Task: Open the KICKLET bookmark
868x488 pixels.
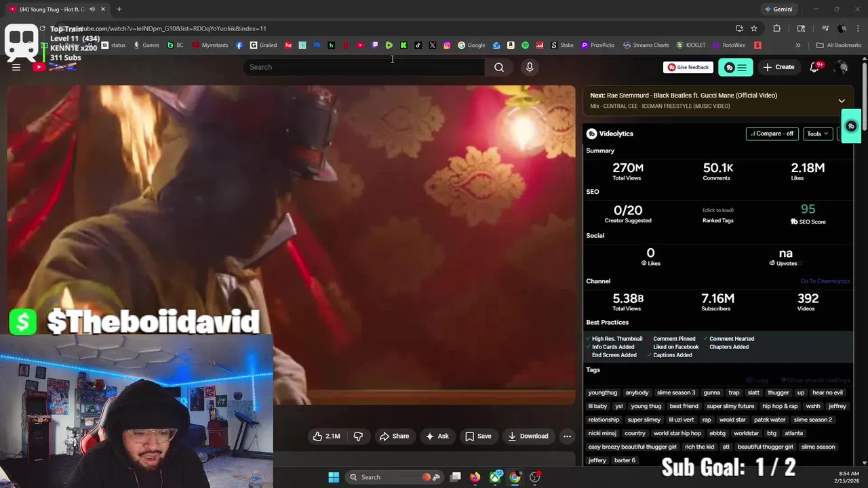Action: [690, 45]
